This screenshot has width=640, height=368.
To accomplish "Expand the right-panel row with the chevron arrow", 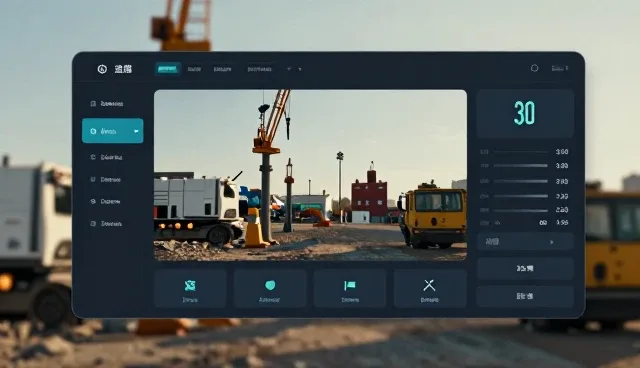I will click(525, 242).
